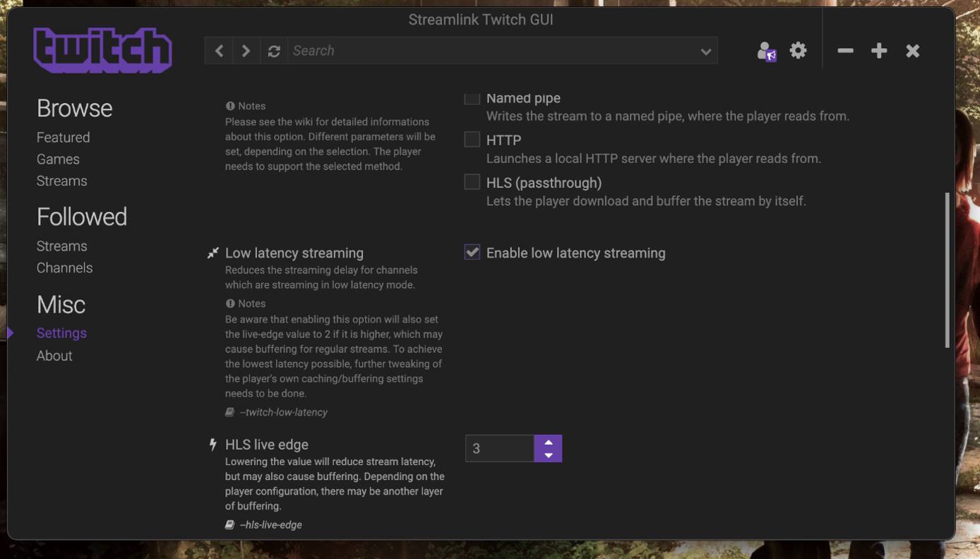The height and width of the screenshot is (559, 980).
Task: Click the lightning icon beside HLS live edge
Action: point(213,444)
